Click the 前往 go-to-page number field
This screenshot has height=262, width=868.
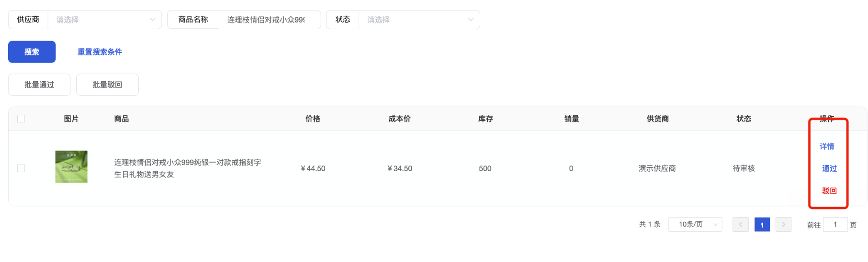(835, 224)
